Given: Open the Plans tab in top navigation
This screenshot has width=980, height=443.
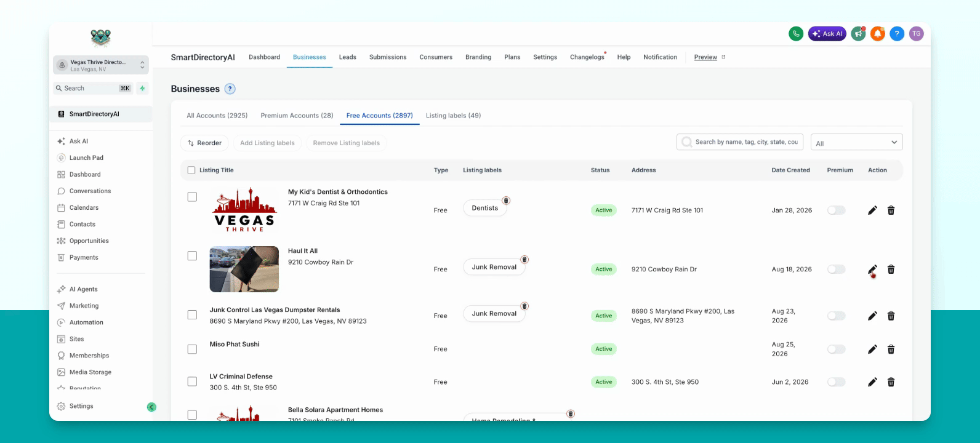Looking at the screenshot, I should pyautogui.click(x=512, y=57).
